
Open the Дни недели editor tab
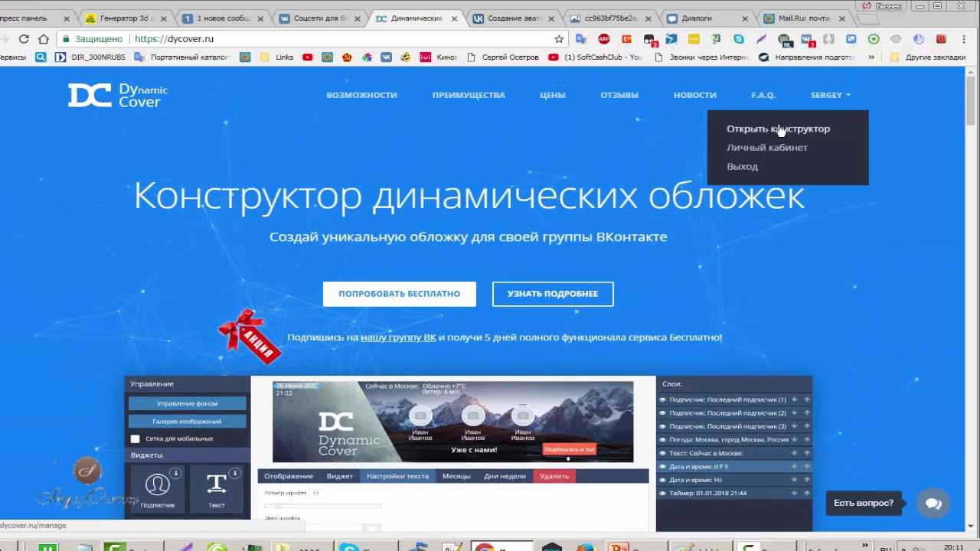pos(505,476)
